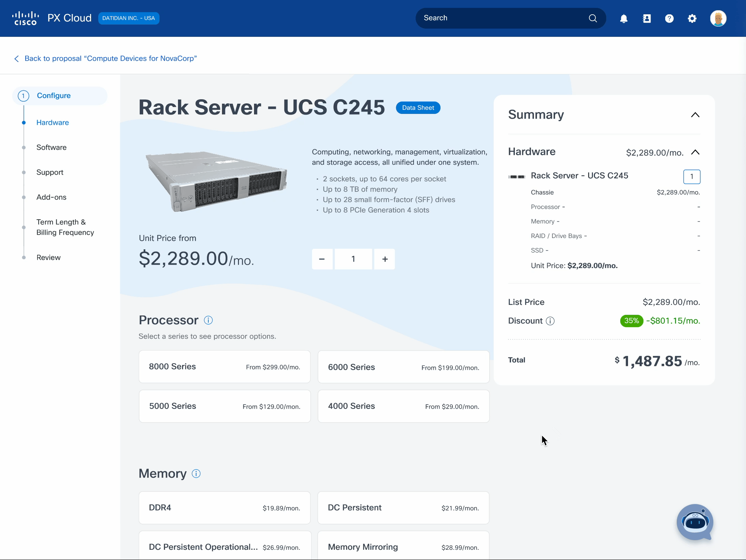
Task: Click the Memory info icon
Action: click(196, 474)
